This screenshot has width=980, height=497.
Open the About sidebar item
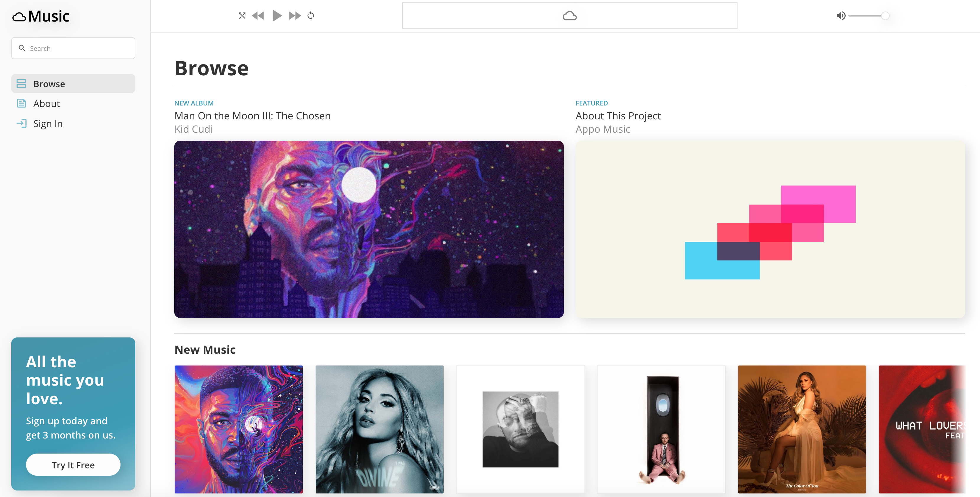point(46,103)
